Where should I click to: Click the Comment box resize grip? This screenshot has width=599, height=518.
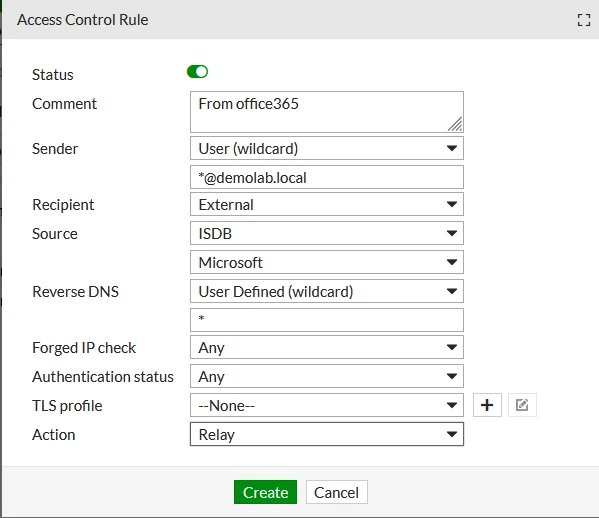click(455, 124)
